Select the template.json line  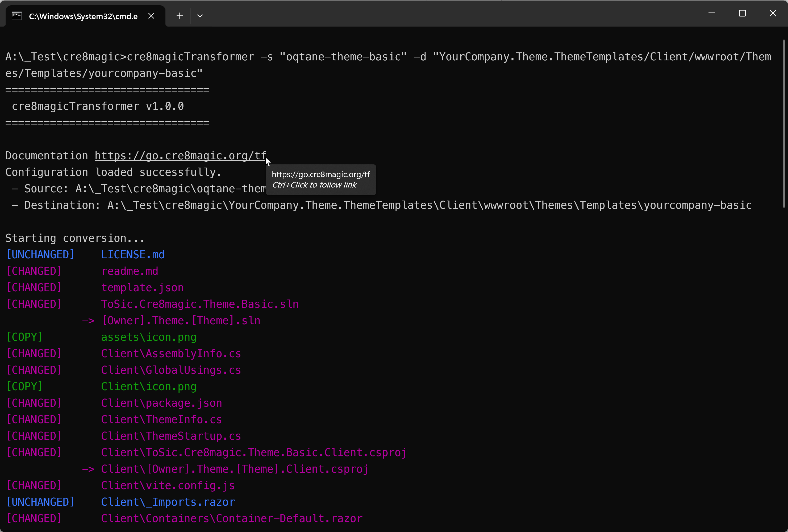[x=142, y=288]
